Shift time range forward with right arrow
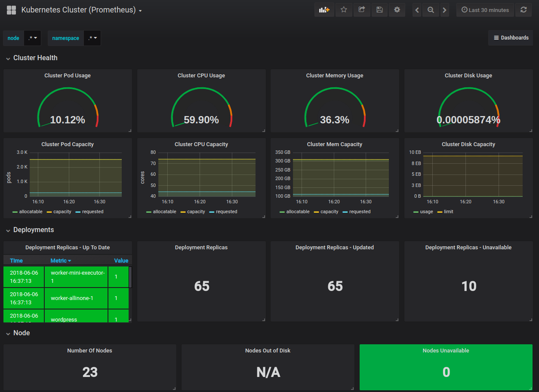This screenshot has width=539, height=392. pos(445,10)
